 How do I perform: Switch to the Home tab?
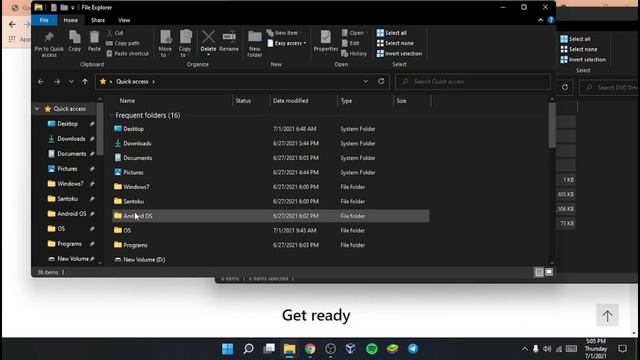[x=71, y=20]
